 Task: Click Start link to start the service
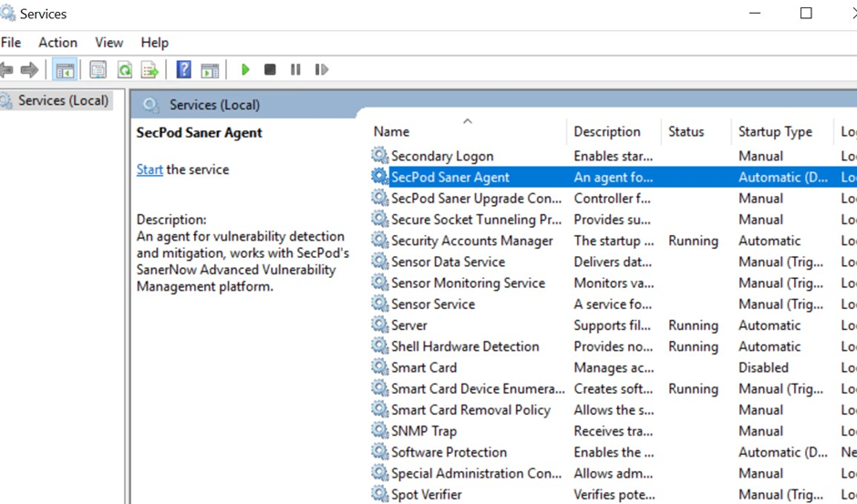(150, 170)
